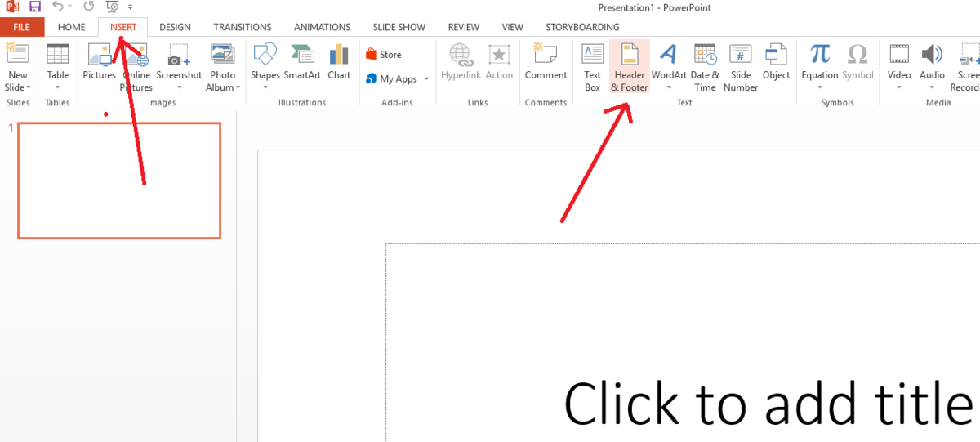The width and height of the screenshot is (980, 442).
Task: Click the Redo/Repeat icon
Action: click(x=88, y=7)
